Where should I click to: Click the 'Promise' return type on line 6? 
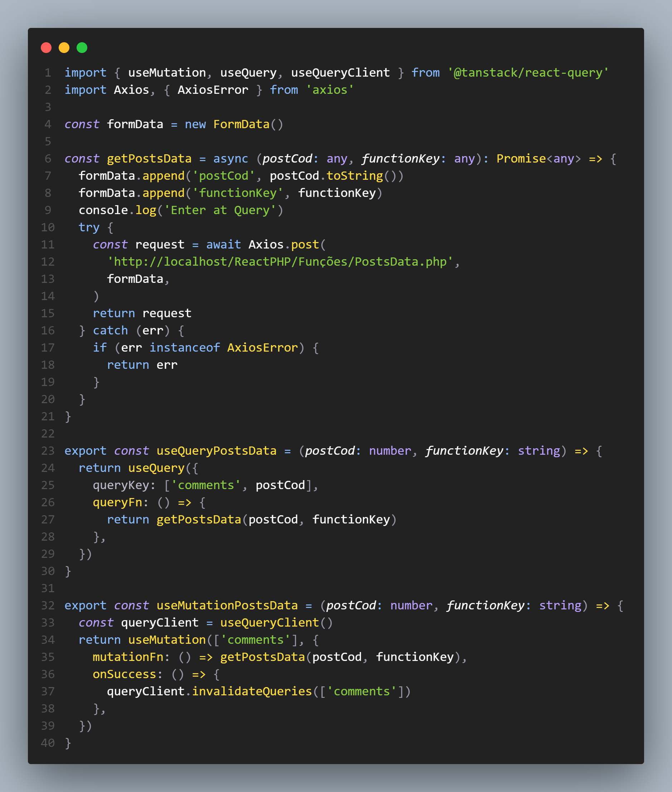tap(521, 159)
